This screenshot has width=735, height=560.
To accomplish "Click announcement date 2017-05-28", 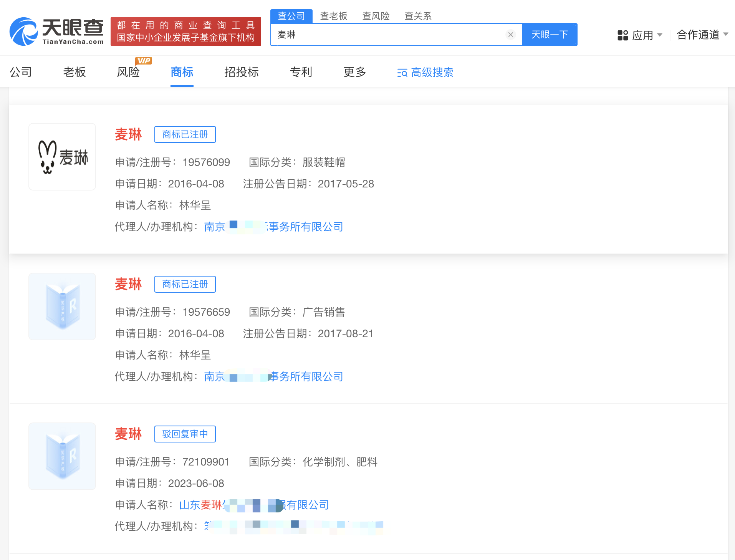I will [x=346, y=184].
